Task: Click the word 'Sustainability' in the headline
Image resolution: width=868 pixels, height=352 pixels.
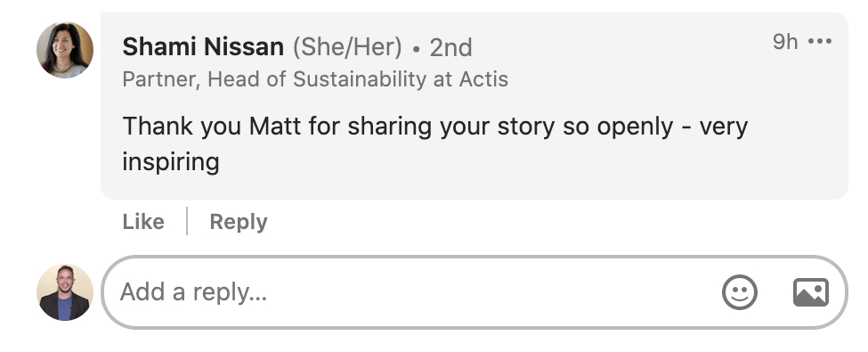Action: (360, 79)
